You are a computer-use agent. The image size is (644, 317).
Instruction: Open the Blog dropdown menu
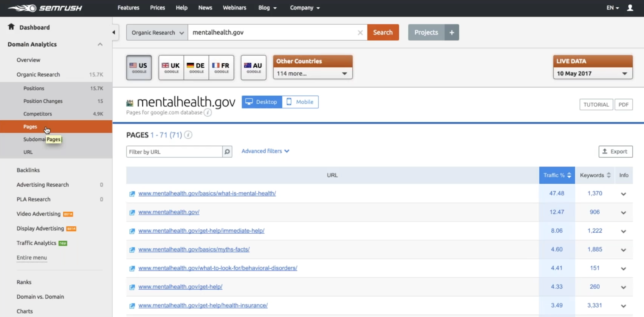coord(267,8)
